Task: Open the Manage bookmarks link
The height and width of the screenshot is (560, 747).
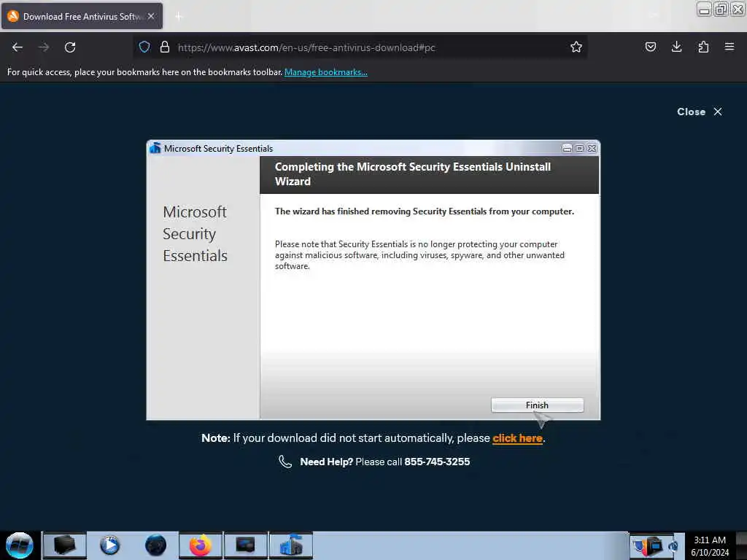Action: 326,72
